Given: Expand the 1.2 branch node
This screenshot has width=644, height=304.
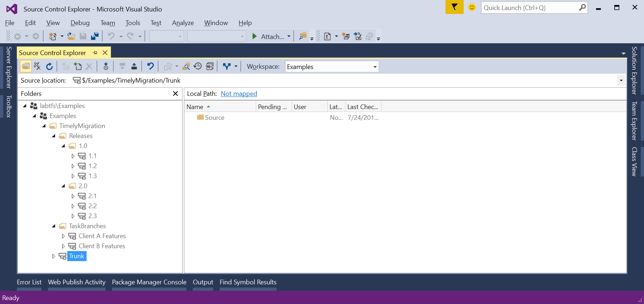Looking at the screenshot, I should pos(73,166).
